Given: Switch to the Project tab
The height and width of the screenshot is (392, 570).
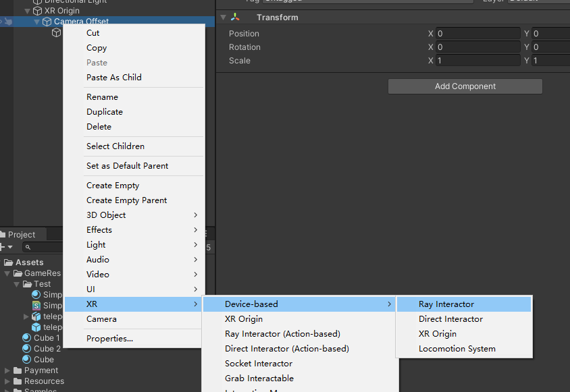Looking at the screenshot, I should pos(22,235).
